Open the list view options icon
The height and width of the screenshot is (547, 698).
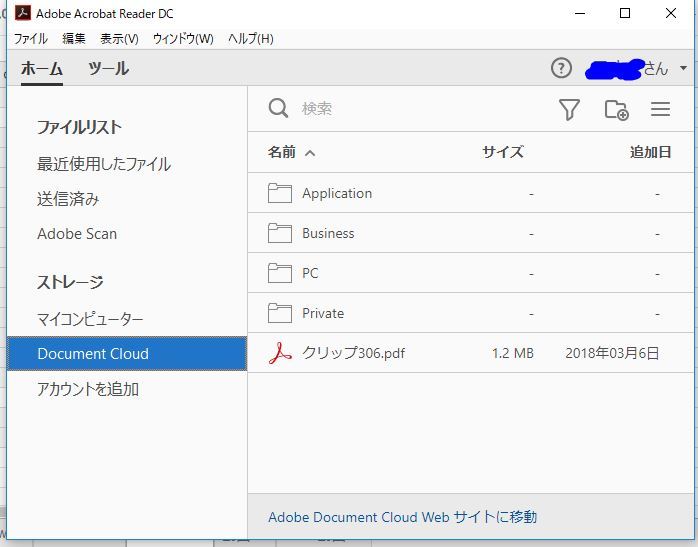(x=660, y=109)
